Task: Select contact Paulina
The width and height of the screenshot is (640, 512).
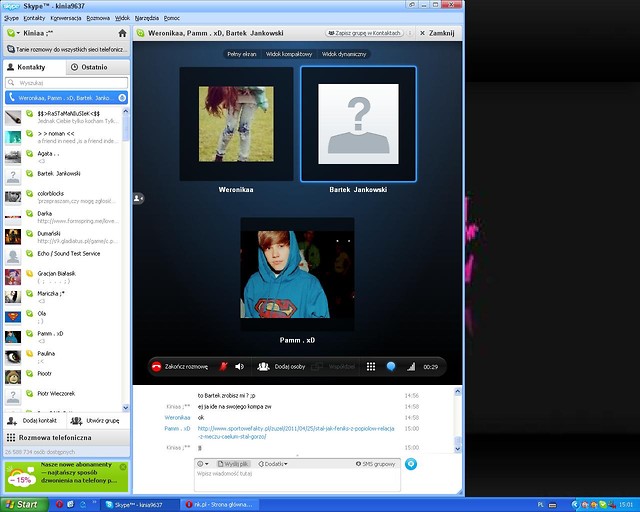Action: [x=63, y=357]
